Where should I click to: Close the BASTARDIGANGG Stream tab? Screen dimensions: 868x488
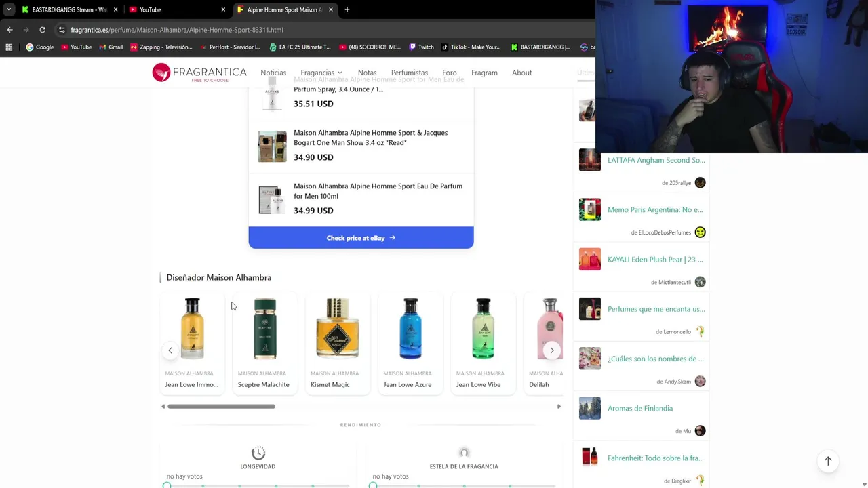click(x=116, y=9)
